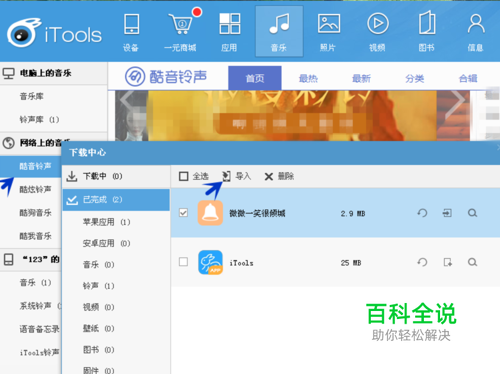Show previous banner with left arrow
Viewport: 500px width, 374px height.
click(x=127, y=100)
